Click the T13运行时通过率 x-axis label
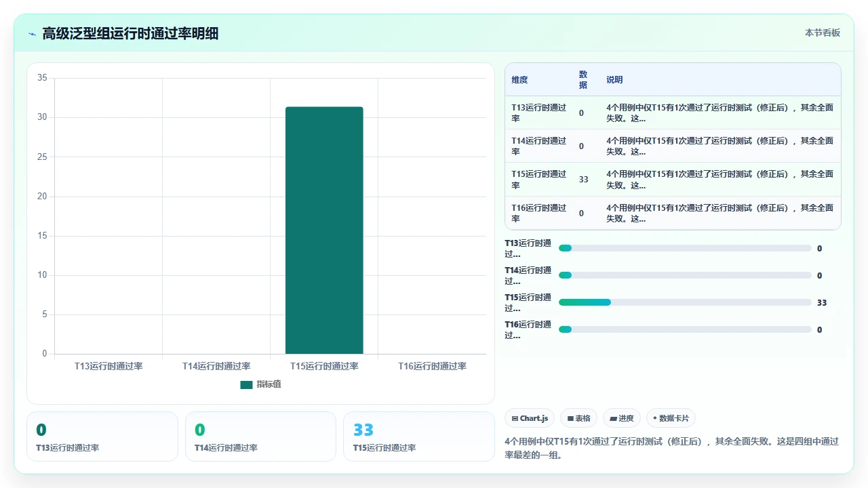 pyautogui.click(x=108, y=366)
